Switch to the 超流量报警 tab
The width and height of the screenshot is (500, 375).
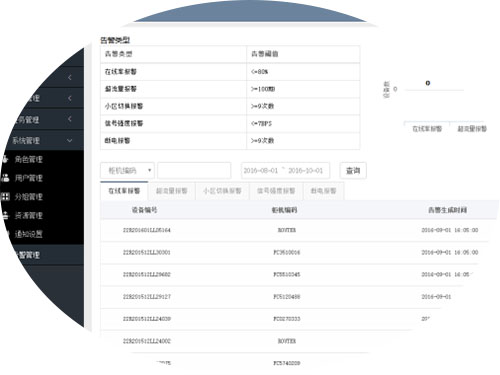(x=172, y=191)
